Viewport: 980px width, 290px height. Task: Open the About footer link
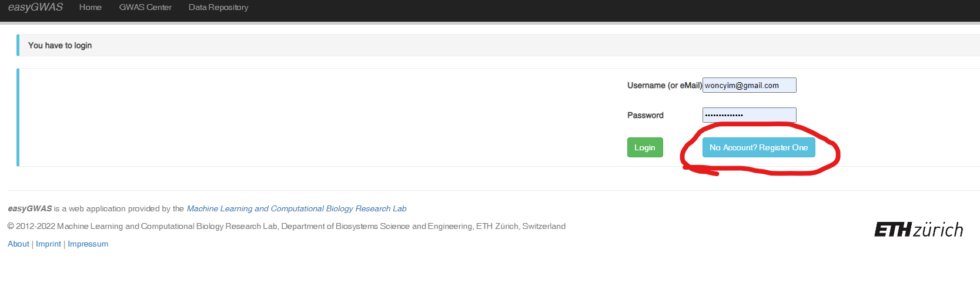(18, 244)
